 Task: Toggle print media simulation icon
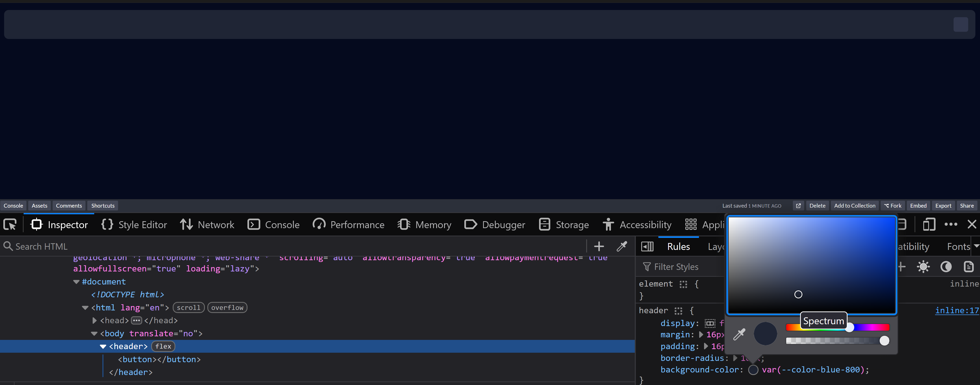pyautogui.click(x=969, y=267)
